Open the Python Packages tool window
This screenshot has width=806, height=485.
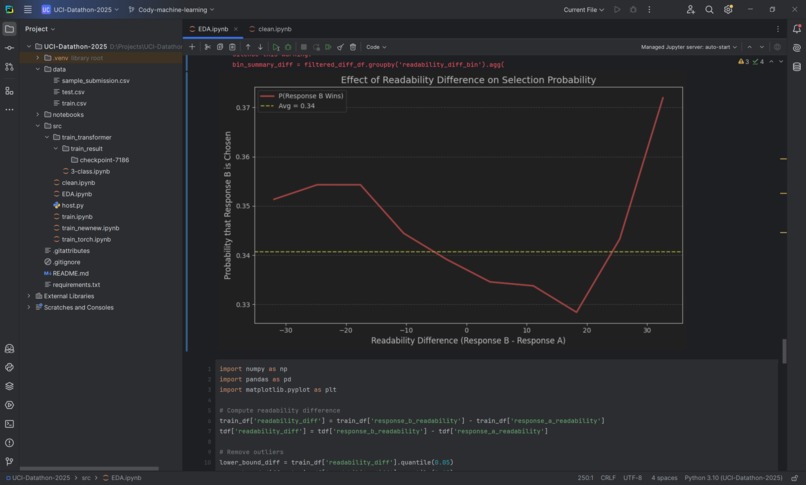[9, 386]
